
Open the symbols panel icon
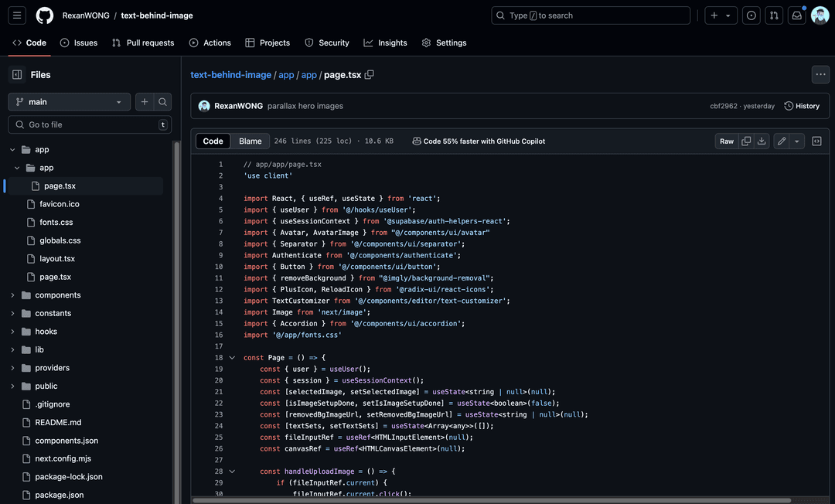click(x=816, y=141)
